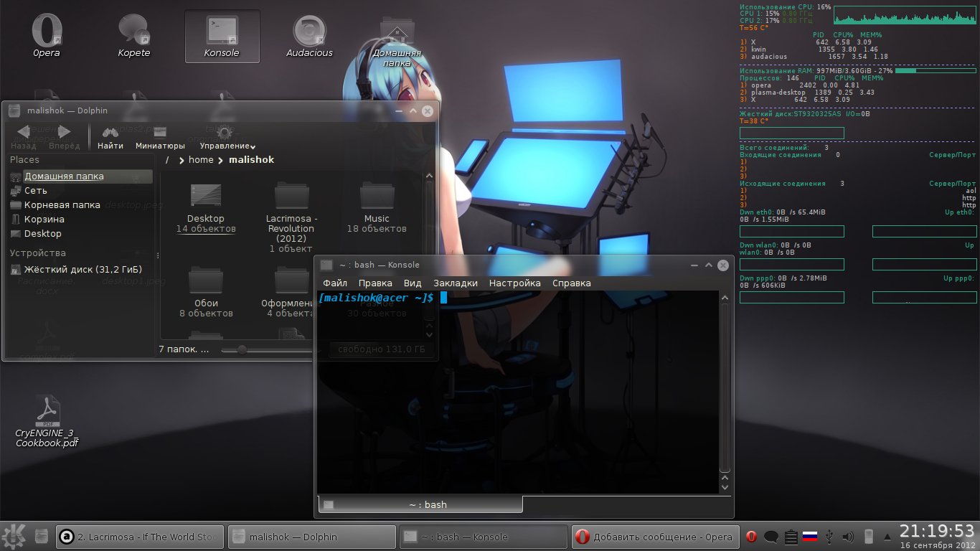
Task: Open Вид menu in Konsole
Action: 413,283
